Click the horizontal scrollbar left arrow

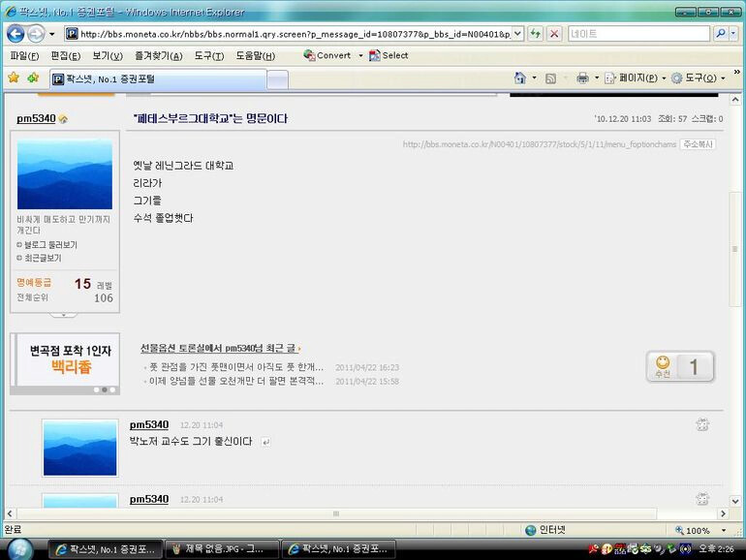10,513
